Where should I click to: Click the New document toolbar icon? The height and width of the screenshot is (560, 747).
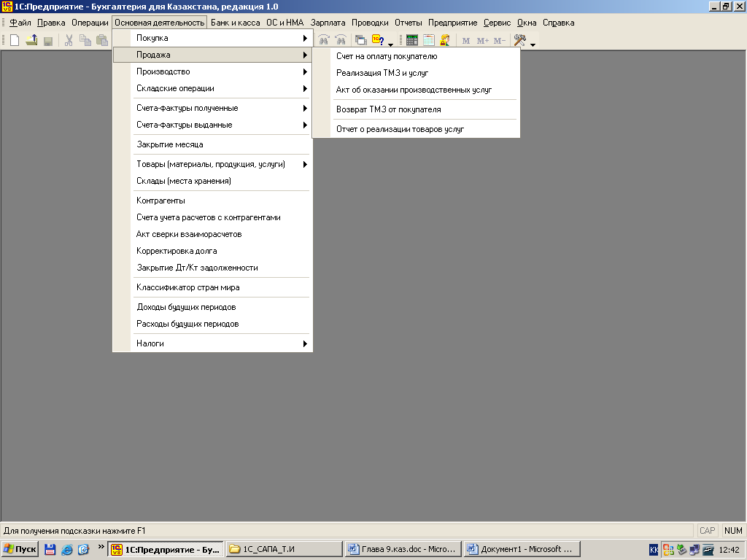coord(15,41)
